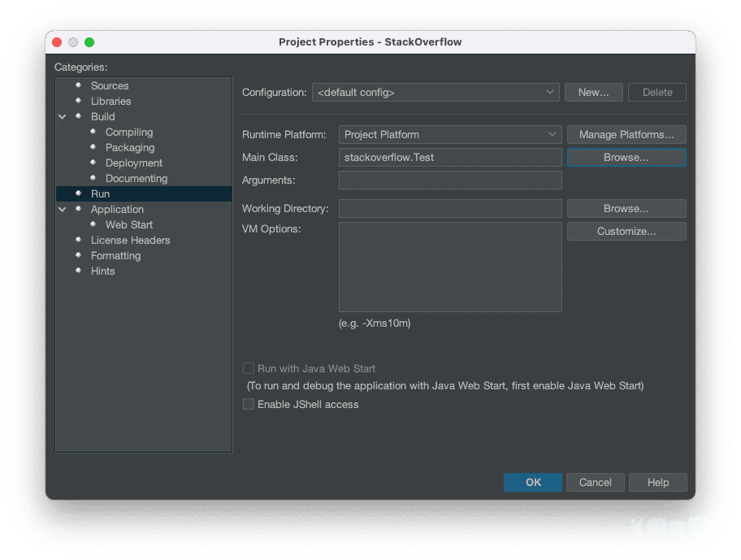The height and width of the screenshot is (560, 741).
Task: Focus the Working Directory field
Action: click(450, 208)
